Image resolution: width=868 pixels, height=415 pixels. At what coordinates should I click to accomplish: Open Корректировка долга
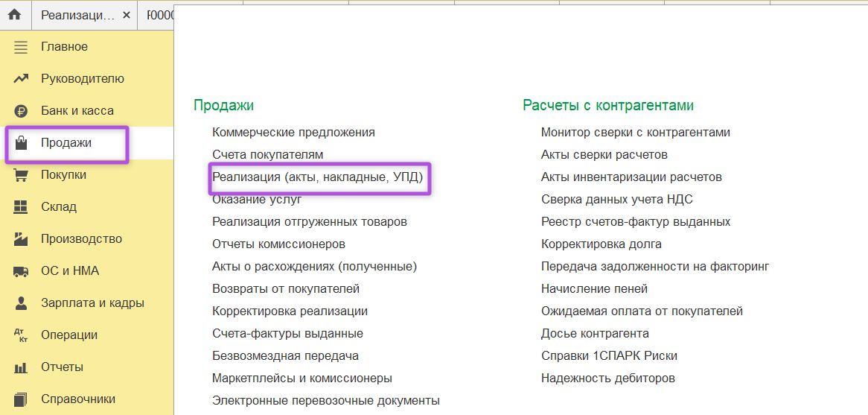point(601,244)
